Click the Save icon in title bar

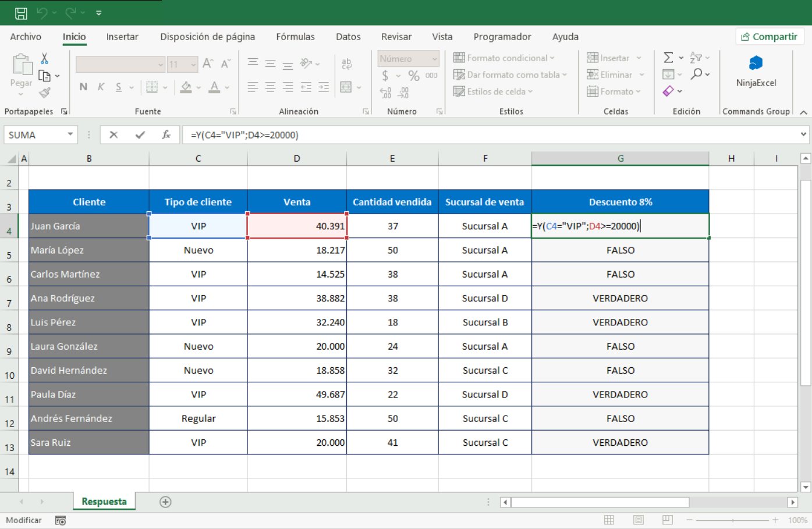pyautogui.click(x=21, y=13)
